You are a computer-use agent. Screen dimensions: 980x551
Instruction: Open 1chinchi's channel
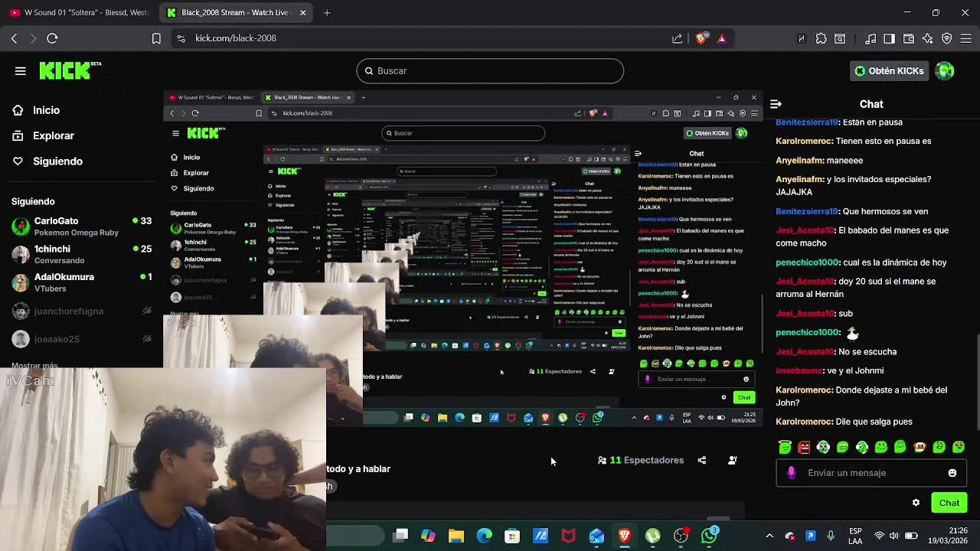point(81,254)
